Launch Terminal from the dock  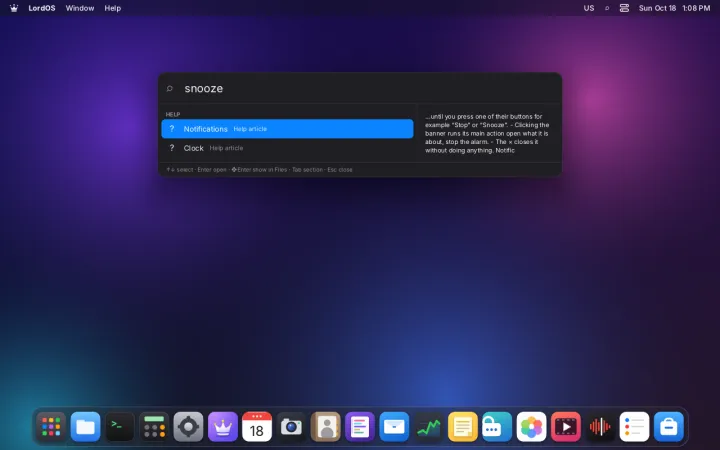tap(120, 427)
